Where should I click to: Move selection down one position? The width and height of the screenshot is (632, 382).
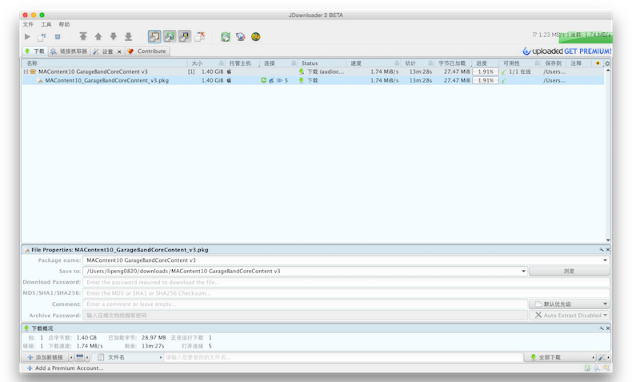[113, 37]
